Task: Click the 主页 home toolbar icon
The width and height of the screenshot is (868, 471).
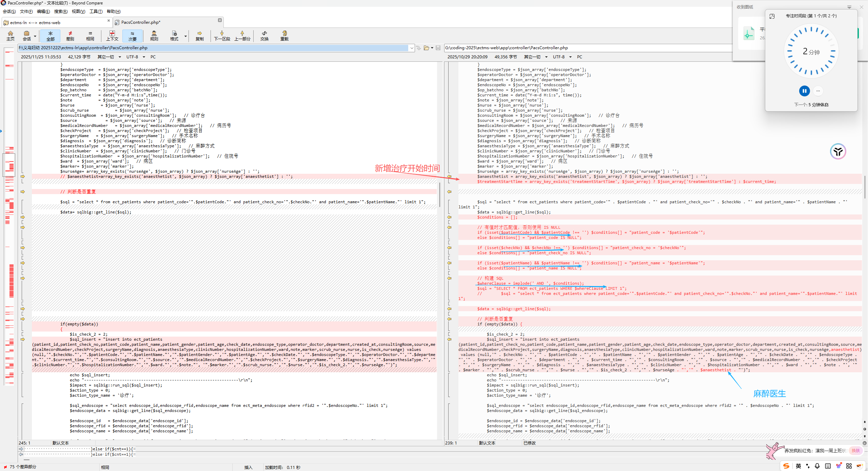Action: [x=11, y=36]
